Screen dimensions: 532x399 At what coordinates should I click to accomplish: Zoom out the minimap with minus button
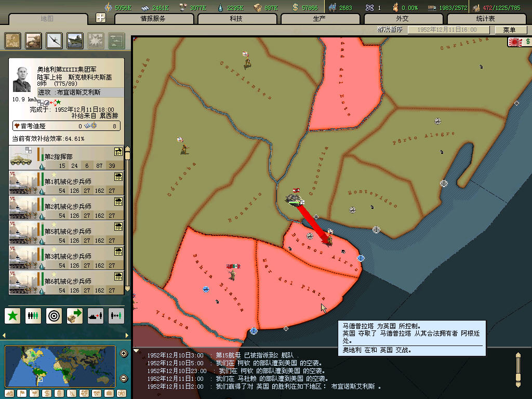[x=124, y=378]
